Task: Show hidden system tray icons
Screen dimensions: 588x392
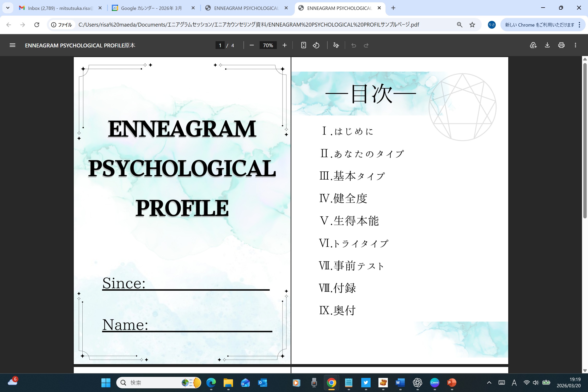Action: pyautogui.click(x=489, y=383)
